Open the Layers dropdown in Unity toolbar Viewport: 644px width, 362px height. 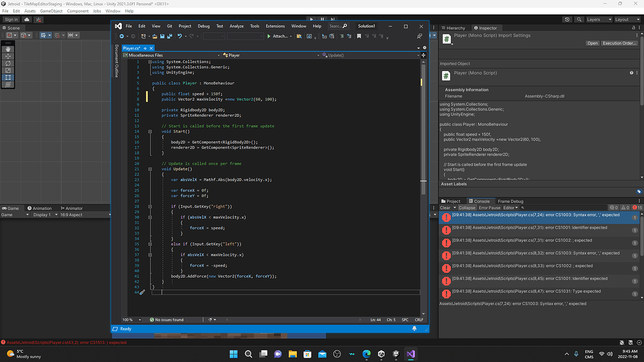[x=597, y=19]
